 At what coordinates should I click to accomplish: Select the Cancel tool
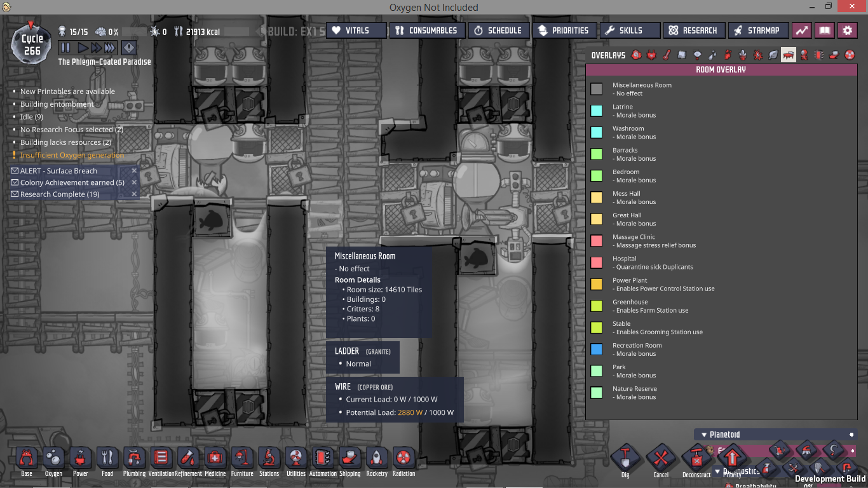[x=661, y=459]
